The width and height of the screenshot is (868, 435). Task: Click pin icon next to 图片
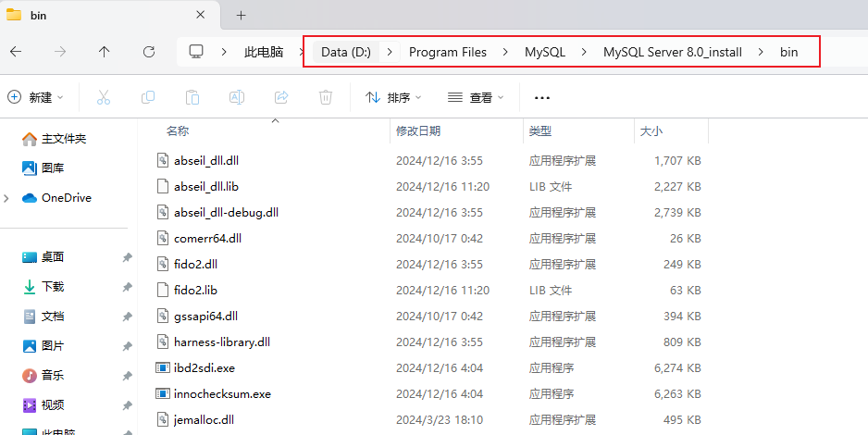click(127, 346)
